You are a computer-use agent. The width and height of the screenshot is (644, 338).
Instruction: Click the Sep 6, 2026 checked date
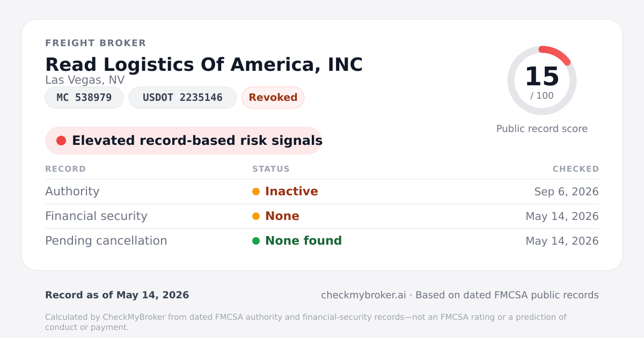pyautogui.click(x=567, y=192)
